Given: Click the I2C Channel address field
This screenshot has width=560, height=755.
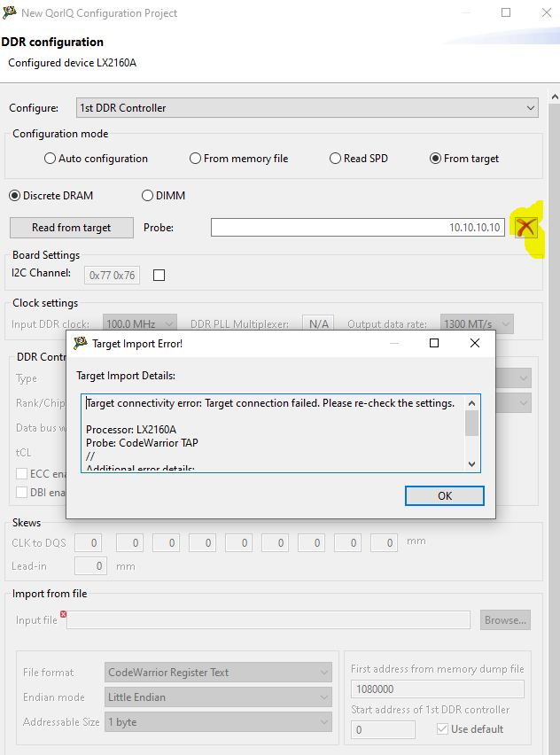Looking at the screenshot, I should 113,275.
